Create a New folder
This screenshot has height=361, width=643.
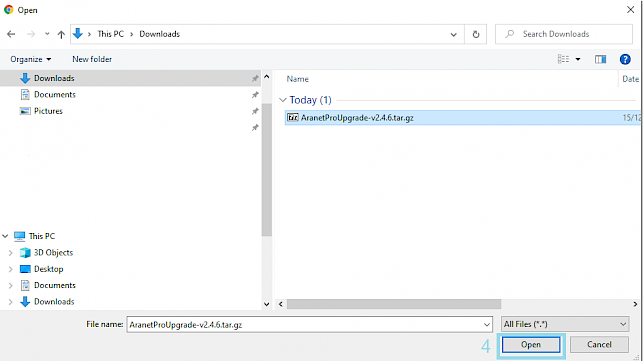[92, 59]
